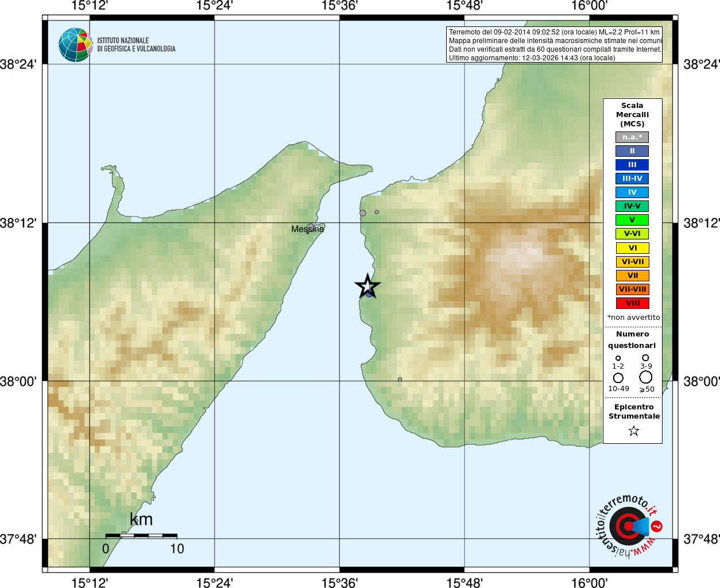Click the 10-49 questionnaire circle in the legend

pyautogui.click(x=618, y=378)
